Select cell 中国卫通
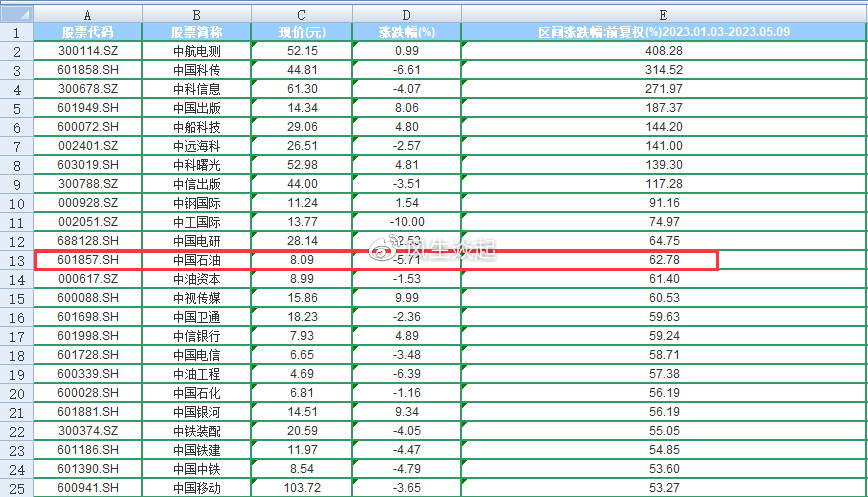 click(197, 317)
